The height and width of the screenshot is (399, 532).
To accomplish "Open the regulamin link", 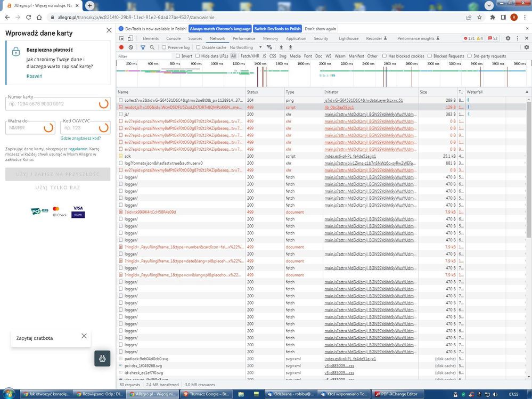I will click(78, 149).
